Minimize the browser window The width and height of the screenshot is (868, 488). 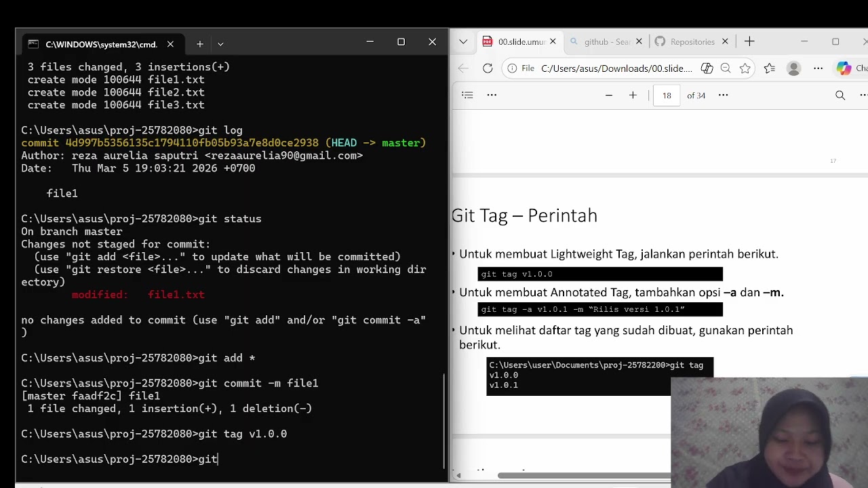point(804,41)
